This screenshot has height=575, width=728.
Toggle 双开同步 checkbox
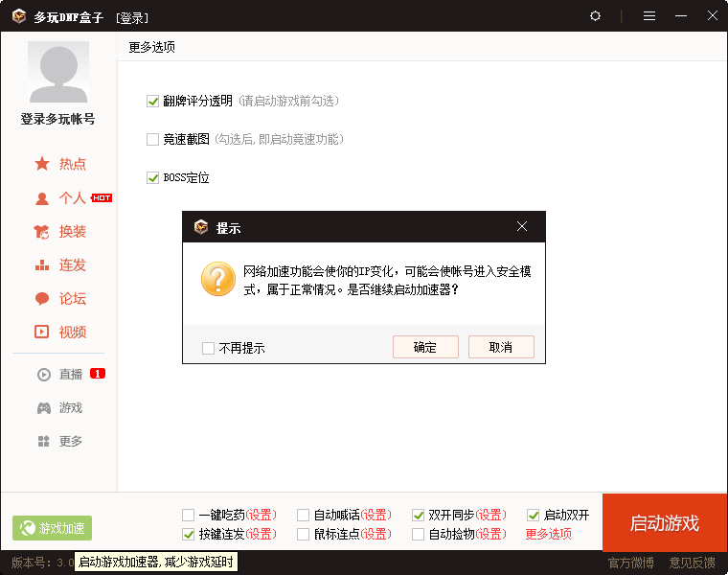418,515
